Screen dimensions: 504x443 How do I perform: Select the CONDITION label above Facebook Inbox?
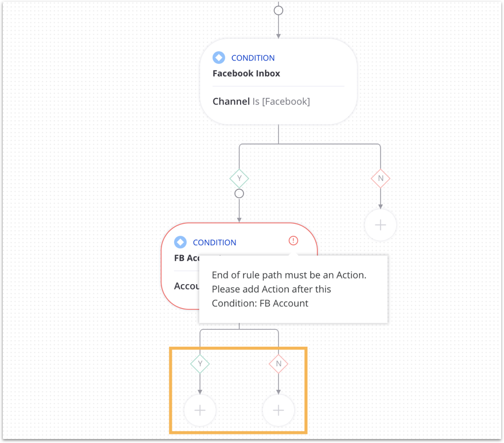(253, 58)
